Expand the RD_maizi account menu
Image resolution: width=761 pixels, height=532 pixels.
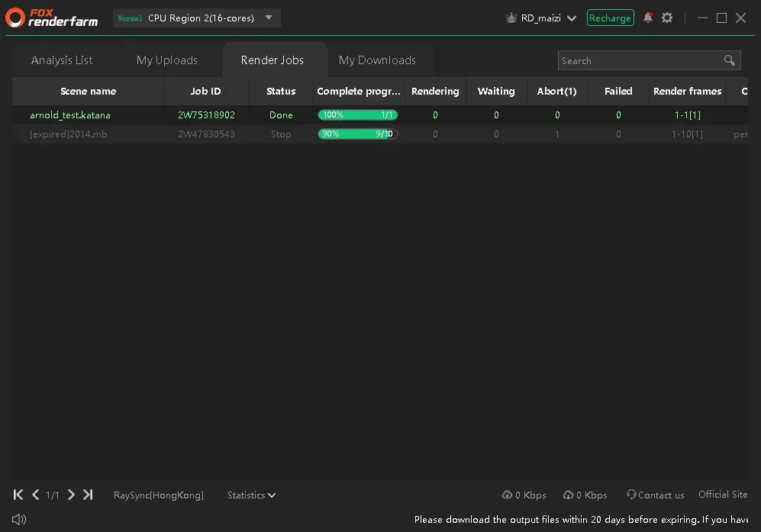pyautogui.click(x=572, y=18)
